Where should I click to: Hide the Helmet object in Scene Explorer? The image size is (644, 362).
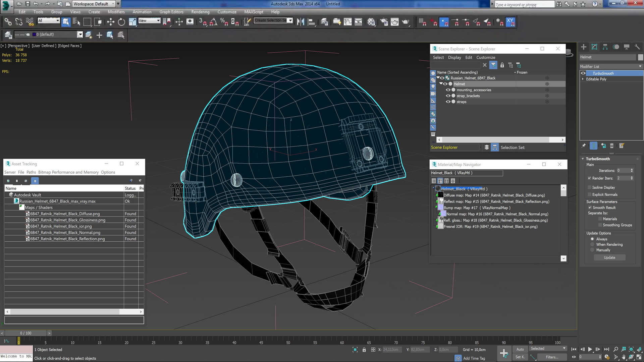click(445, 84)
